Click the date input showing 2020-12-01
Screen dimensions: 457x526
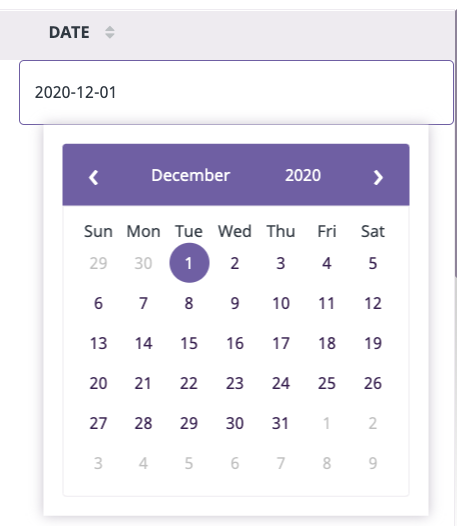tap(237, 93)
